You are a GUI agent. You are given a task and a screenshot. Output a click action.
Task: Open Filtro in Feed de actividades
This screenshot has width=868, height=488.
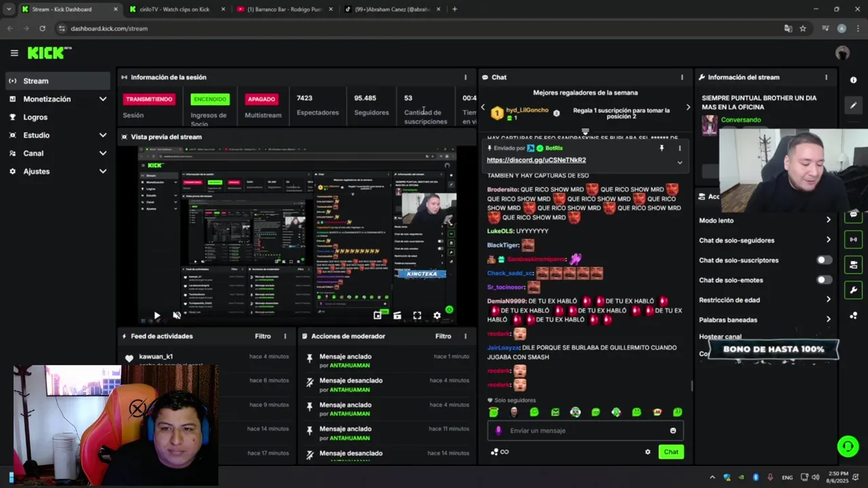click(262, 336)
